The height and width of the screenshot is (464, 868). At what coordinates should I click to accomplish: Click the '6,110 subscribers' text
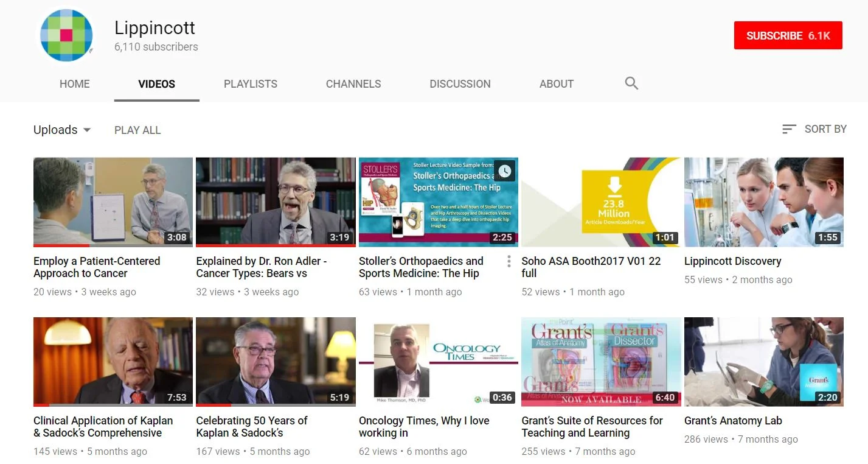[156, 47]
